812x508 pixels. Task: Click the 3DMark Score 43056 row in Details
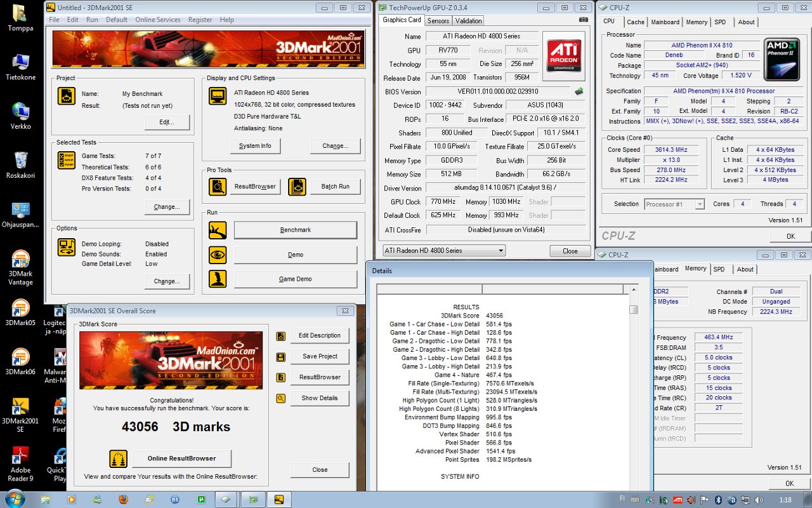(x=471, y=316)
